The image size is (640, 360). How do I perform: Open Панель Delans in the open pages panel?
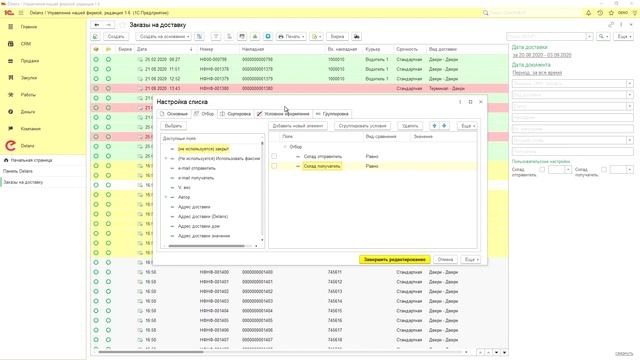tap(18, 171)
